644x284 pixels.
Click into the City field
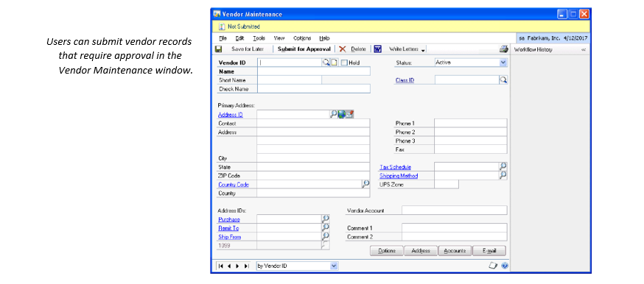[x=314, y=158]
